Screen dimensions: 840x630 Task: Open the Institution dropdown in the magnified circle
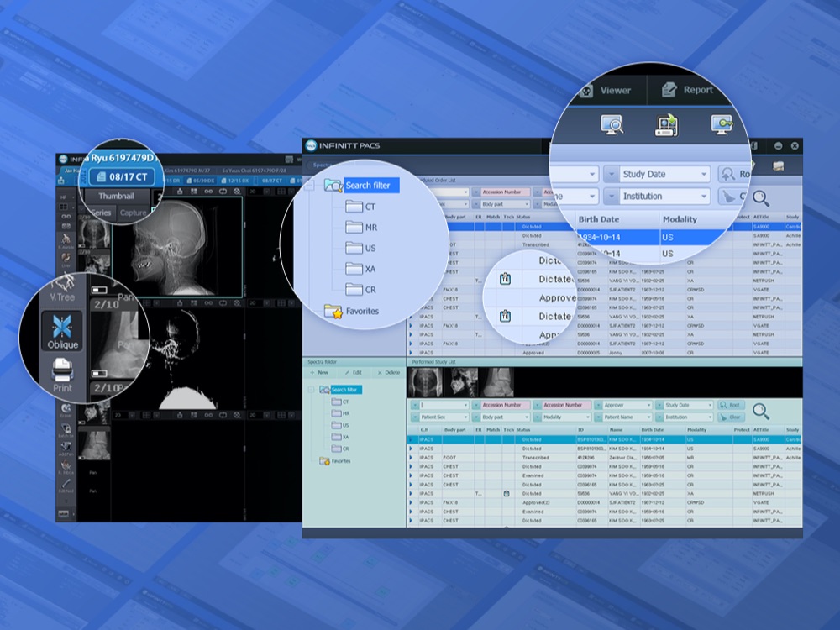pos(665,197)
